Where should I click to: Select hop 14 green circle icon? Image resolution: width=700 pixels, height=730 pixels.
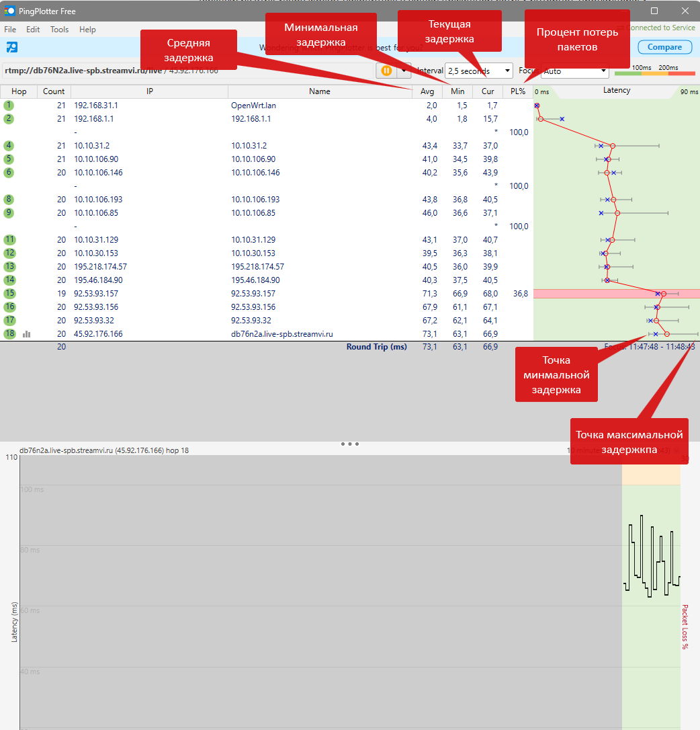coord(9,280)
